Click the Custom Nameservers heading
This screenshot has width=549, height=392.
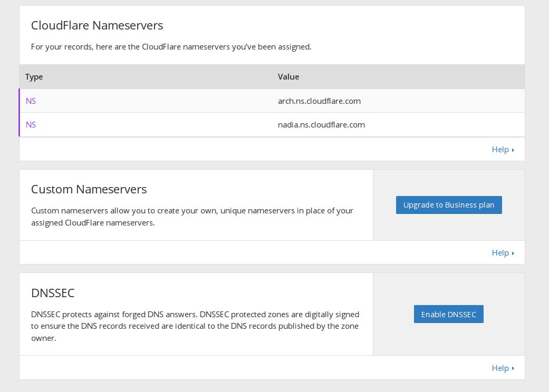click(89, 189)
